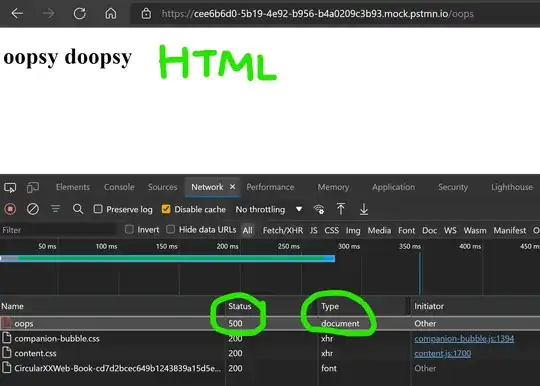The width and height of the screenshot is (540, 386).
Task: Open the No throttling dropdown
Action: pos(269,209)
